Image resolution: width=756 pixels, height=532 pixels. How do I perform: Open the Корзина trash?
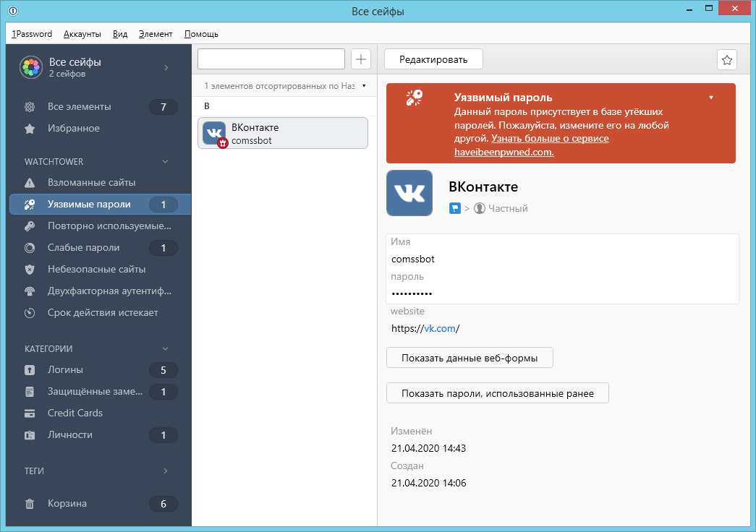99,504
